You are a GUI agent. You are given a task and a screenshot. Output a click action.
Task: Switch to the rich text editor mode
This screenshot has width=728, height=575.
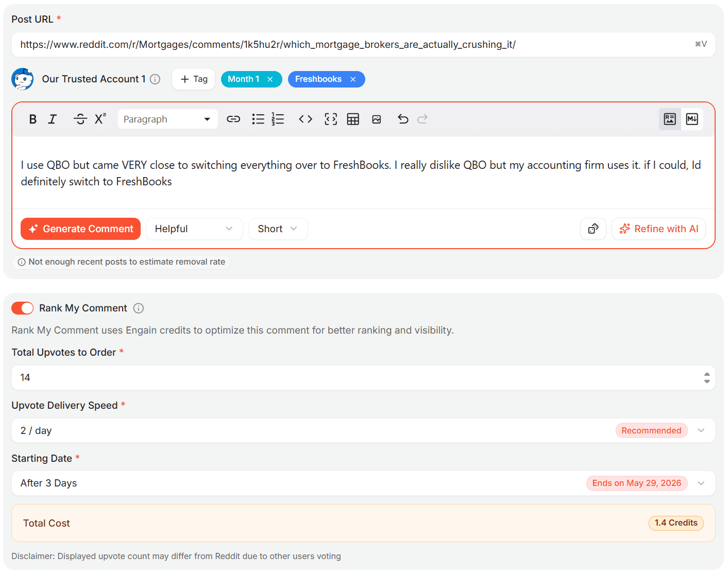pos(670,119)
